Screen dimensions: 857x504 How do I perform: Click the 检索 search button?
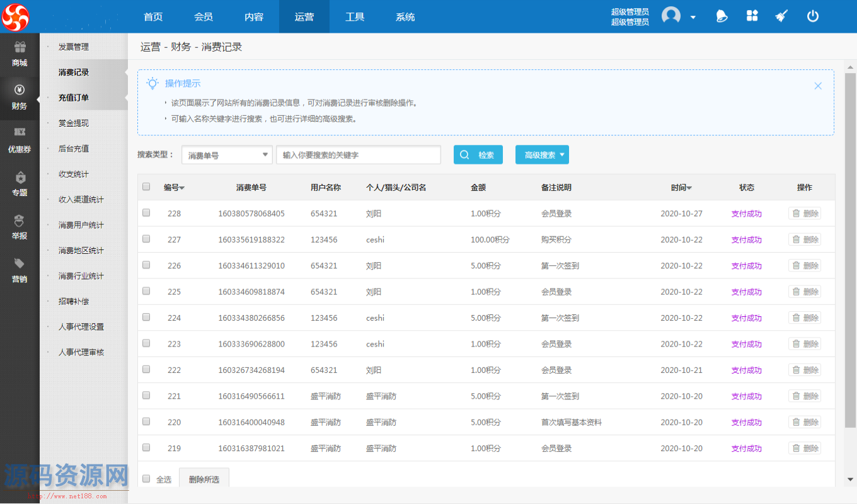pos(478,154)
